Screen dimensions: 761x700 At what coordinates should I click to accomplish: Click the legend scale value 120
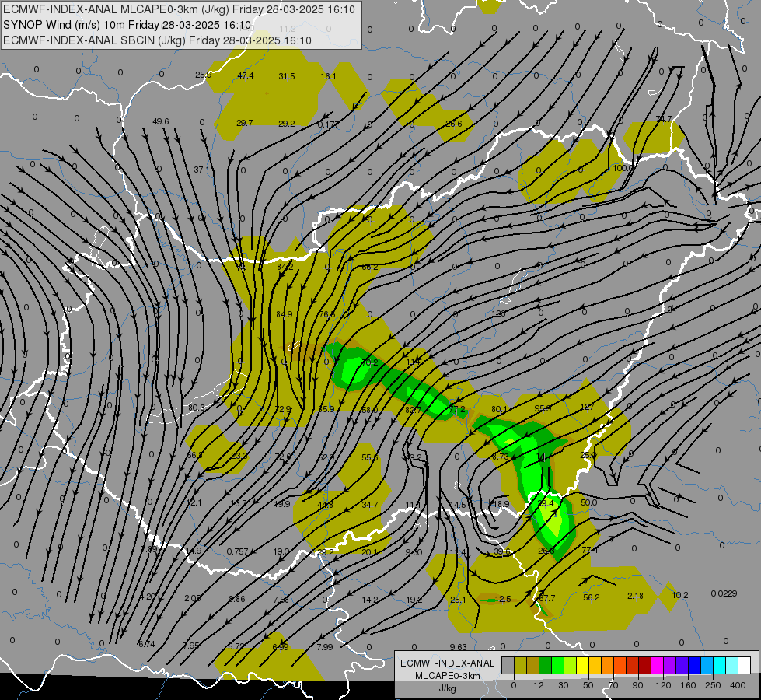click(663, 685)
